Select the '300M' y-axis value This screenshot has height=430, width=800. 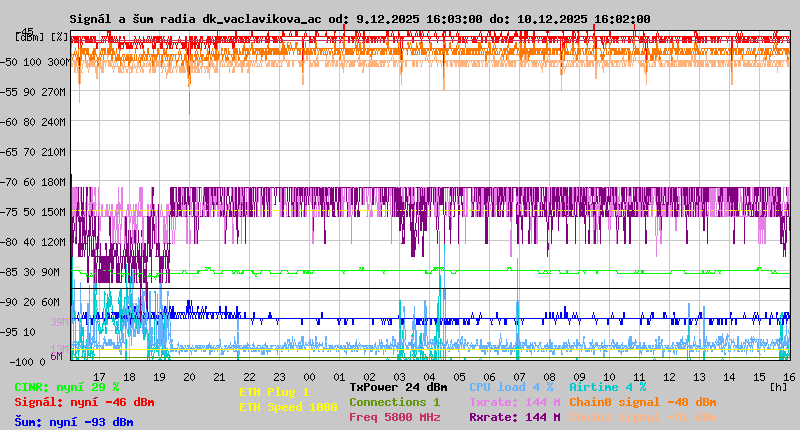point(59,62)
